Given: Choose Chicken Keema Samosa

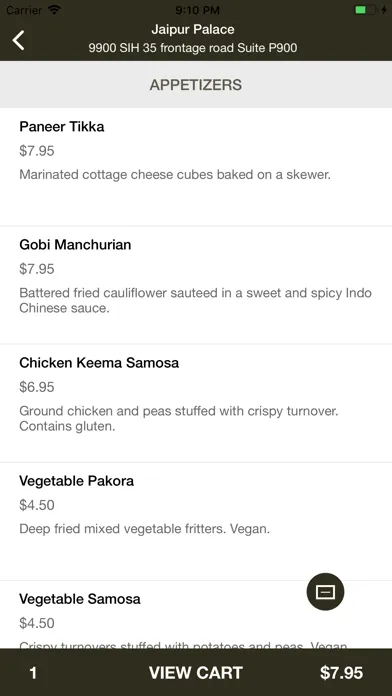Looking at the screenshot, I should 196,403.
